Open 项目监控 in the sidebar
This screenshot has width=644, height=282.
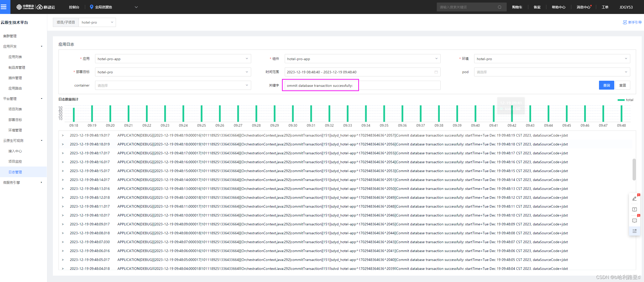point(15,161)
